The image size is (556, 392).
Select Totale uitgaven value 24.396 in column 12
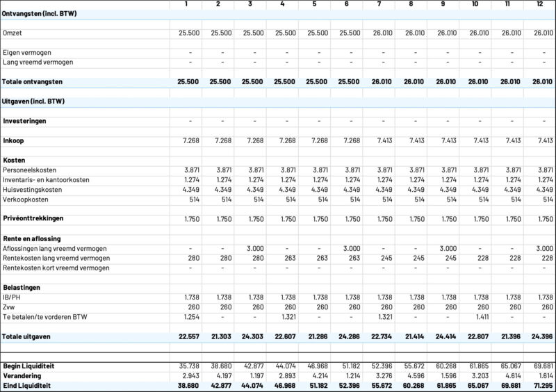click(x=541, y=336)
